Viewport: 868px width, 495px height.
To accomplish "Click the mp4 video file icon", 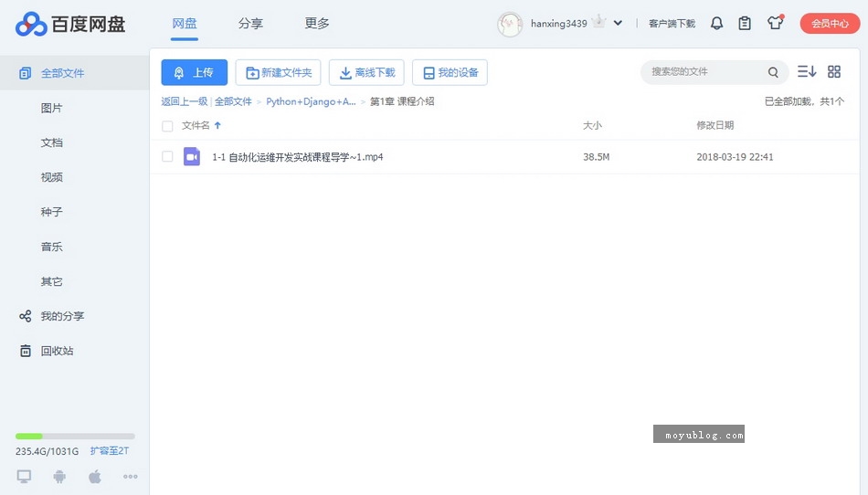I will [192, 156].
